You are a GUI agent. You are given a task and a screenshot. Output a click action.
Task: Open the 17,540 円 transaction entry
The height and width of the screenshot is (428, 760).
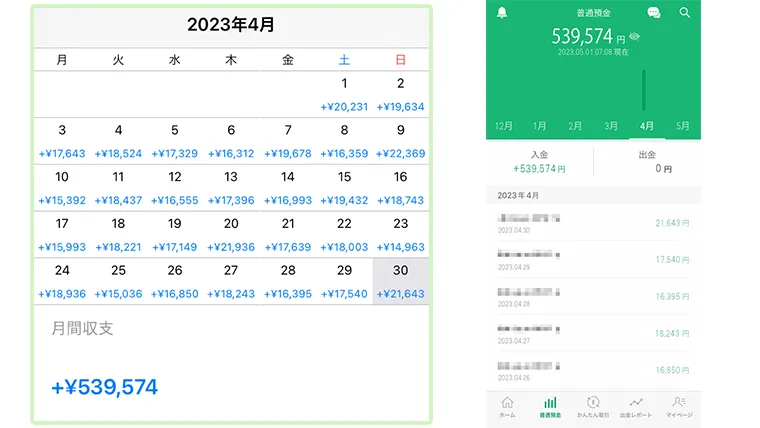pyautogui.click(x=593, y=259)
